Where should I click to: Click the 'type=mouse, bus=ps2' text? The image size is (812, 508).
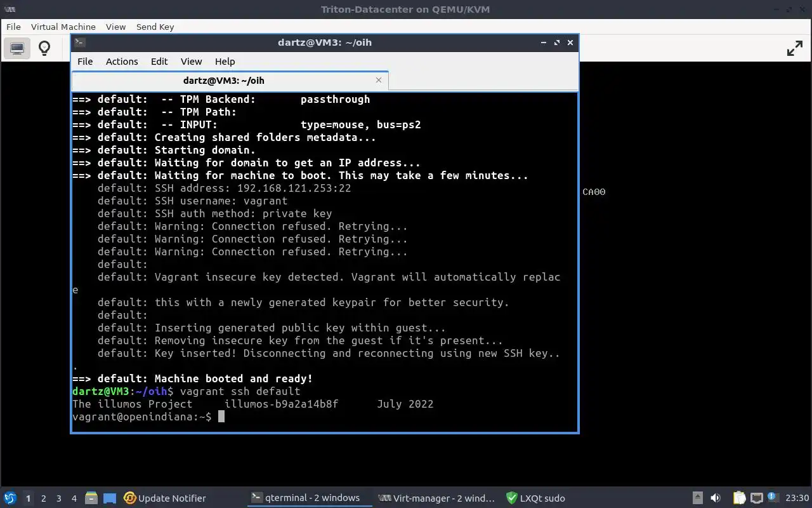coord(360,124)
